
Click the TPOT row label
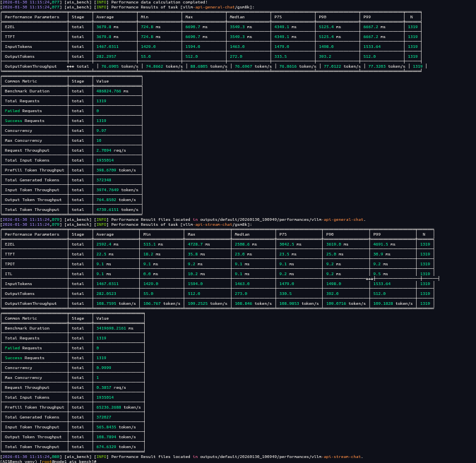coord(10,264)
